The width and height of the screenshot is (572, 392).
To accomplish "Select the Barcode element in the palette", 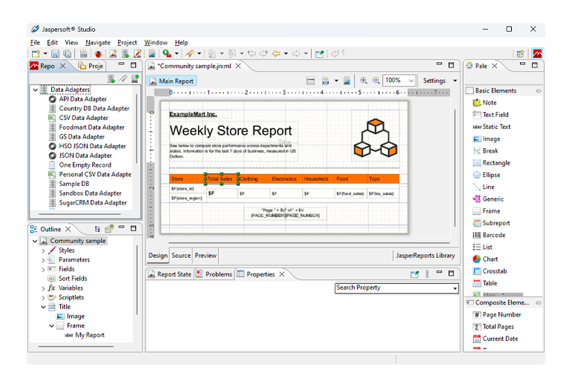I will coord(494,235).
